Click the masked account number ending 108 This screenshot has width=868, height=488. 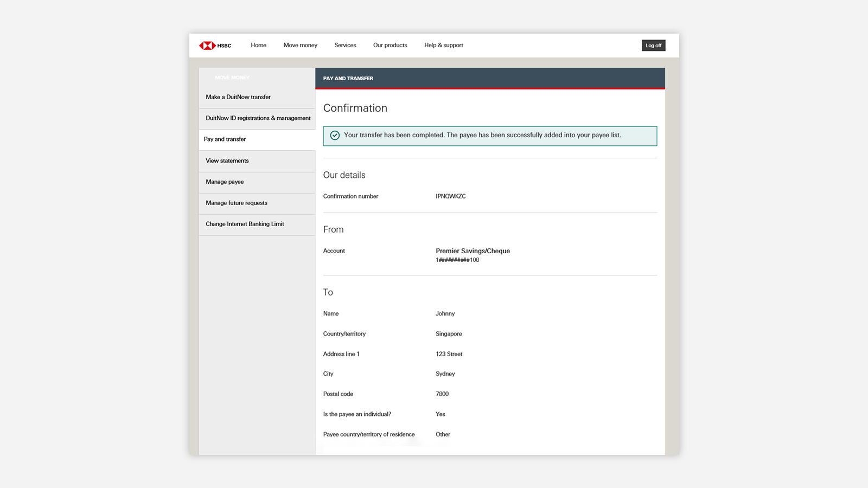tap(457, 260)
